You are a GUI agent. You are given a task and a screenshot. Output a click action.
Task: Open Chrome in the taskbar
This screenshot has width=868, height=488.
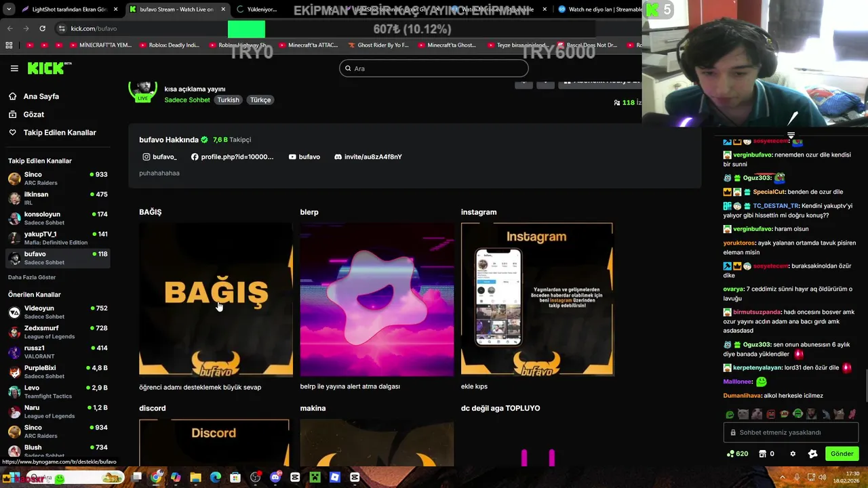pos(156,477)
